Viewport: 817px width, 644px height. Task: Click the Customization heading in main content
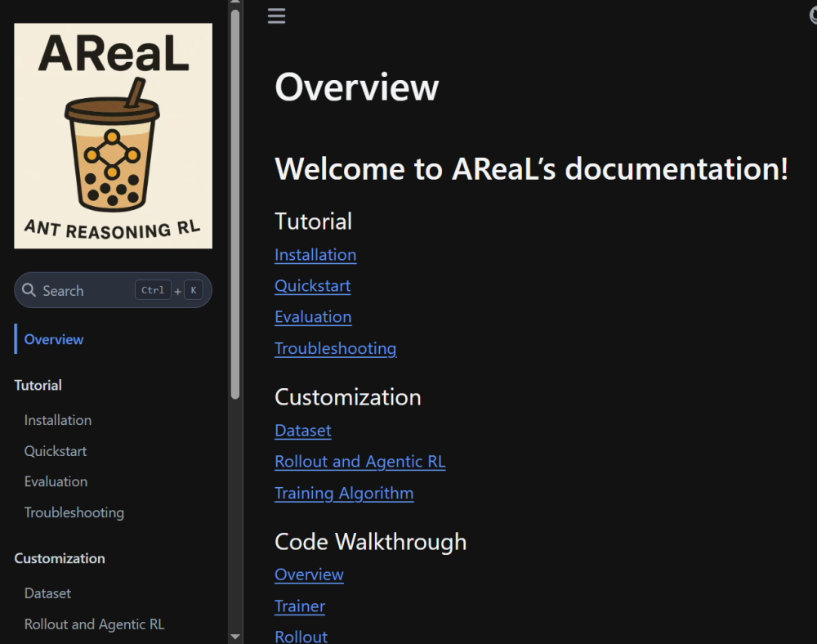click(347, 397)
